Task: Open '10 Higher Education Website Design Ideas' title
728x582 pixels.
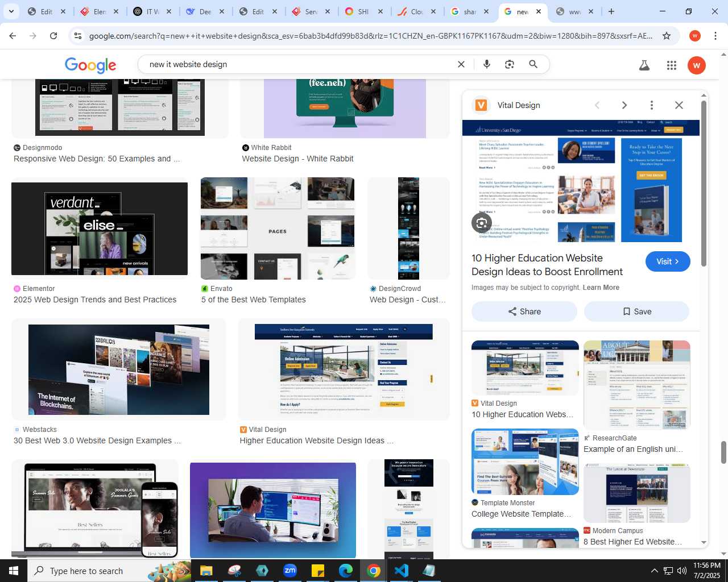Action: [x=547, y=265]
